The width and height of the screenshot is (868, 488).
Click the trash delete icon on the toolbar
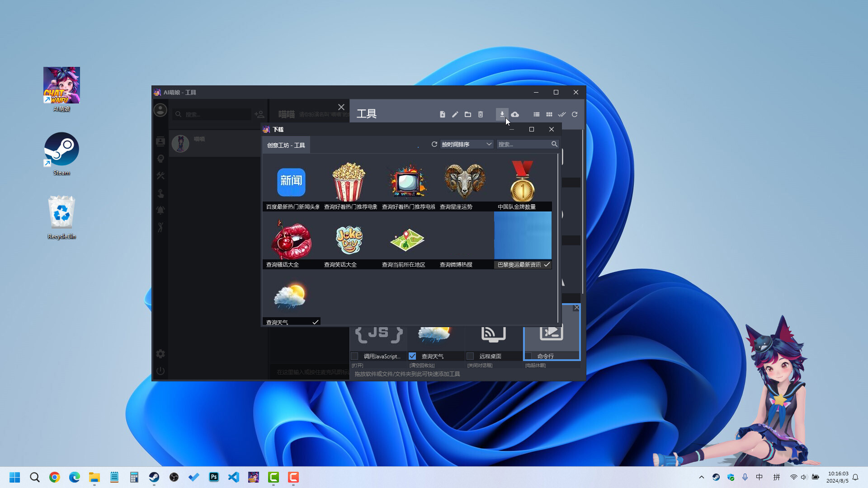tap(481, 114)
